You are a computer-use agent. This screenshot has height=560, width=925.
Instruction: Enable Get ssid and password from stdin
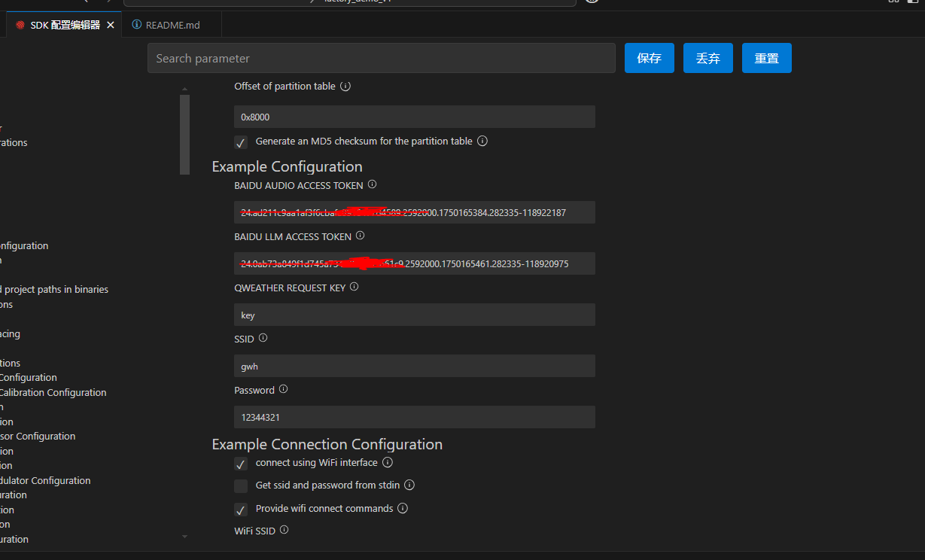point(241,486)
